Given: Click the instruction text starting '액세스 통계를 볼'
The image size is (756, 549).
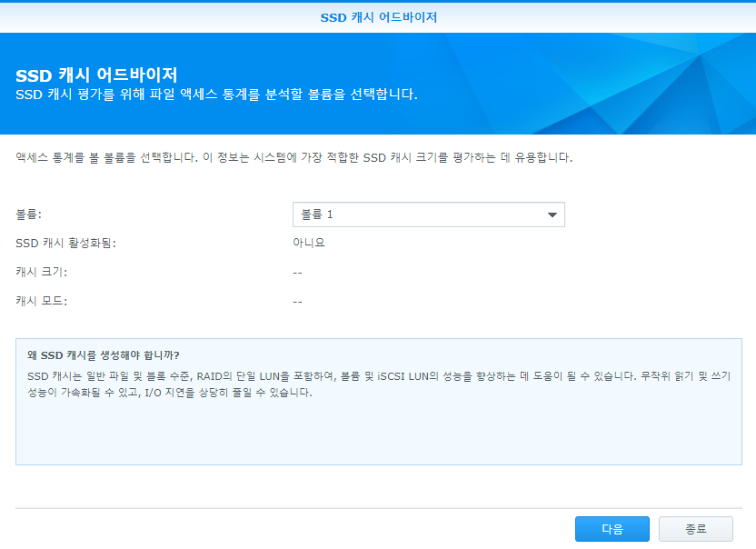Looking at the screenshot, I should pyautogui.click(x=294, y=158).
